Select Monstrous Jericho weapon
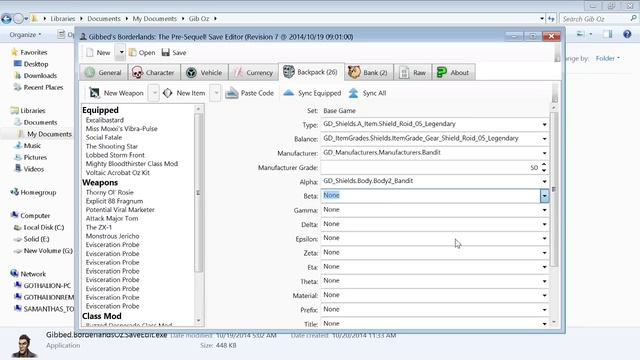 [x=112, y=236]
